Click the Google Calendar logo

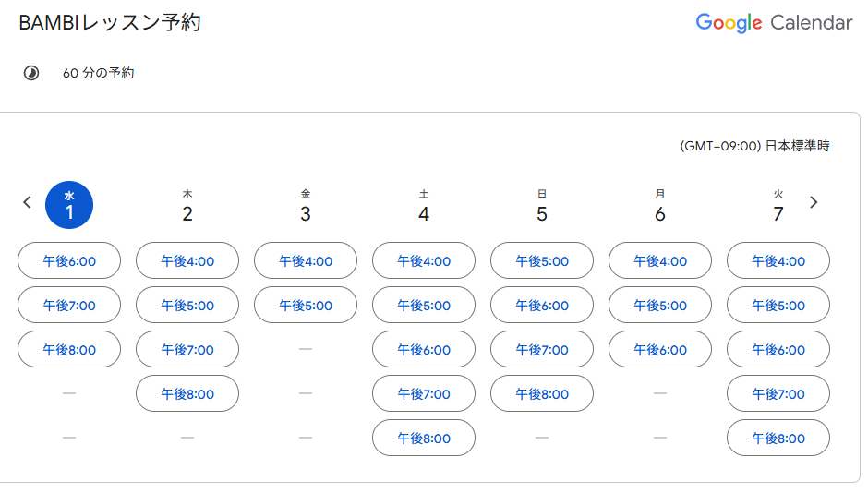(774, 23)
